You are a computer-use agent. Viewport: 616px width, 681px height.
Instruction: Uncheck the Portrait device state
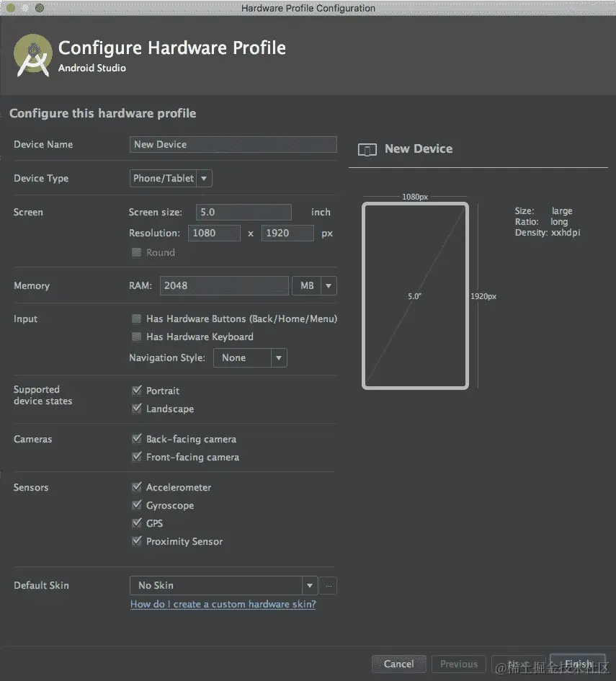[x=137, y=391]
